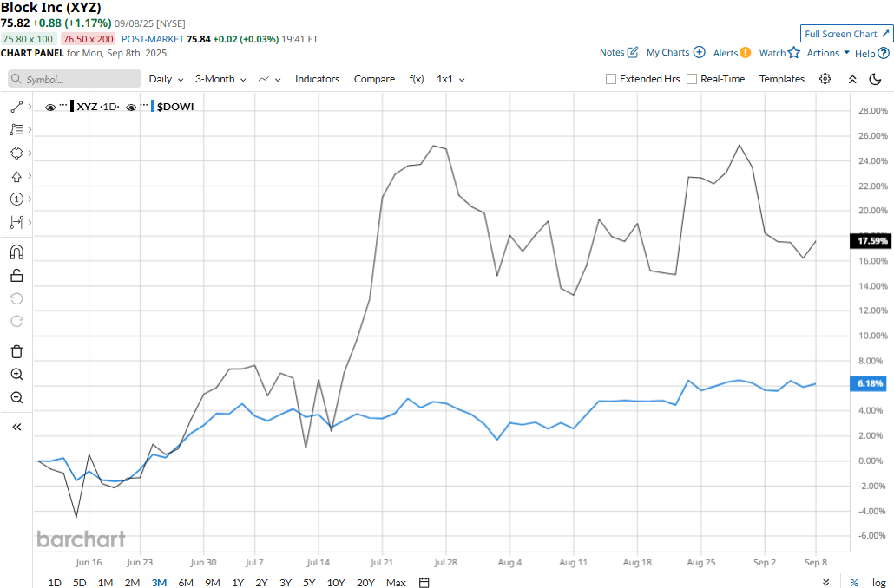The width and height of the screenshot is (894, 588).
Task: Click the Notes pencil icon
Action: coord(632,52)
